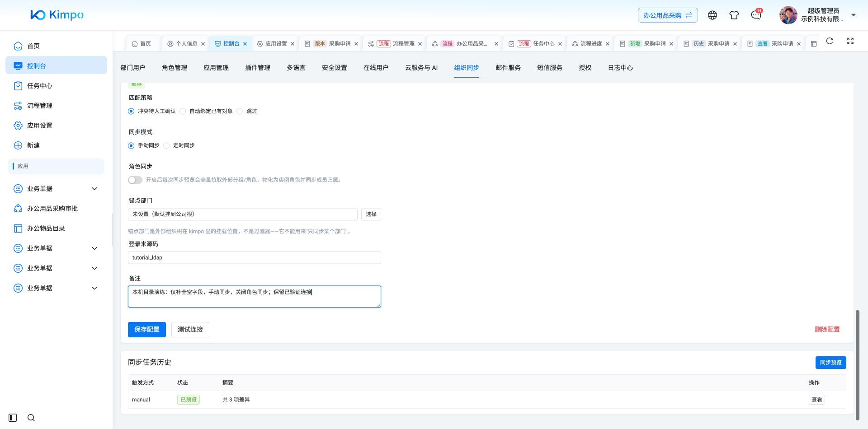Viewport: 868px width, 429px height.
Task: Open the tab layout icon beside refresh
Action: 814,44
